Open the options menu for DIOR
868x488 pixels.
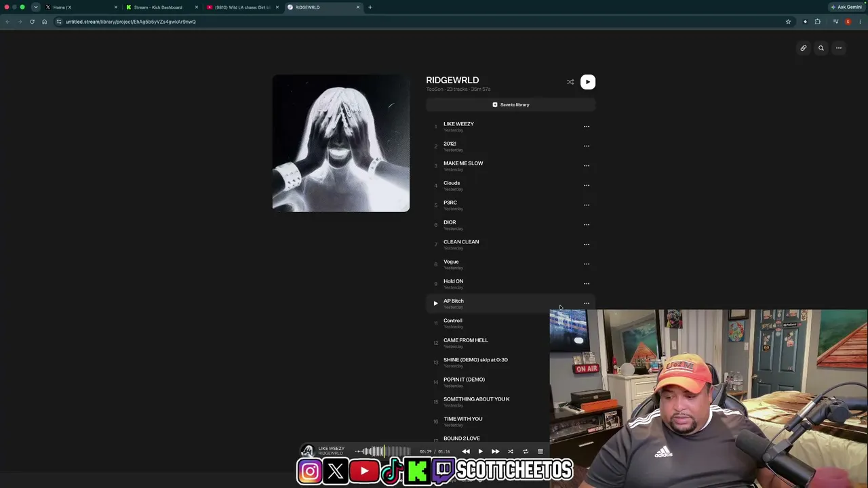point(587,224)
